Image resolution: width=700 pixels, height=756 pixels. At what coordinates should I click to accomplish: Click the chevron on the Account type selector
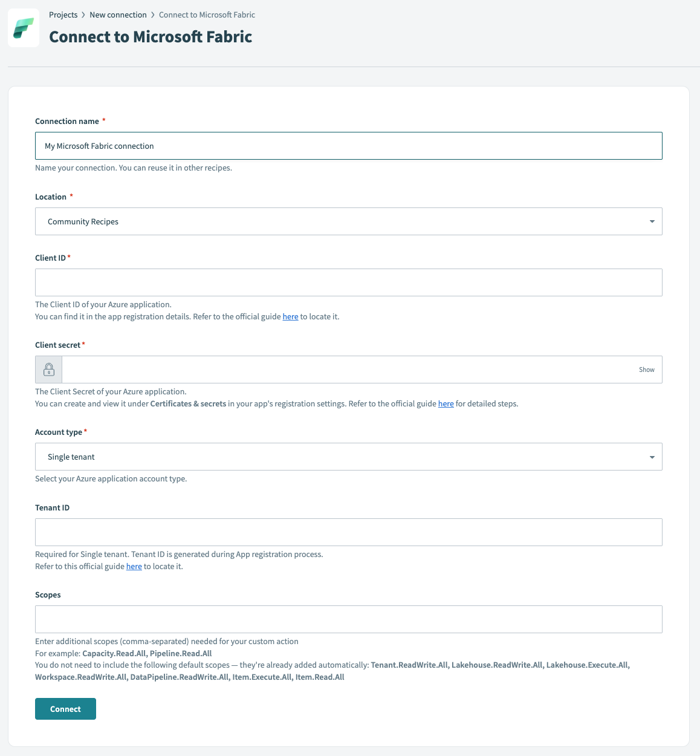click(x=652, y=457)
